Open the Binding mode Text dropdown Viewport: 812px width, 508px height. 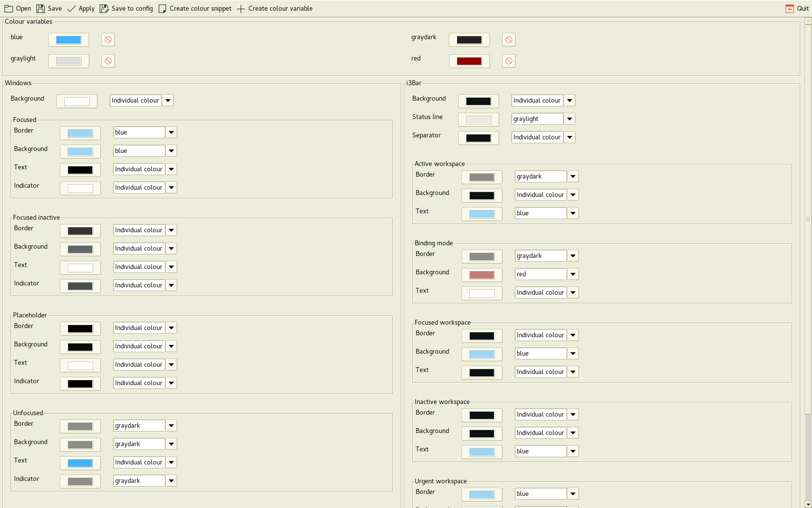(x=573, y=293)
